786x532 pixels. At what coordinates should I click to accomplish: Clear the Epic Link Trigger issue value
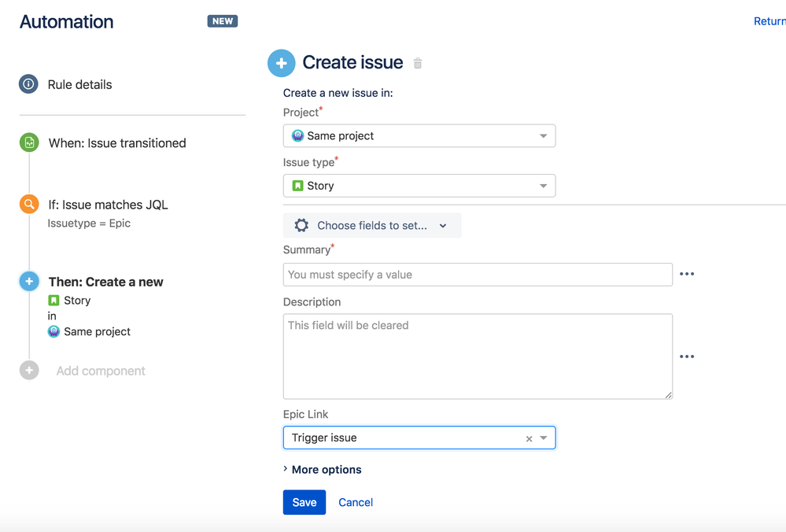529,438
